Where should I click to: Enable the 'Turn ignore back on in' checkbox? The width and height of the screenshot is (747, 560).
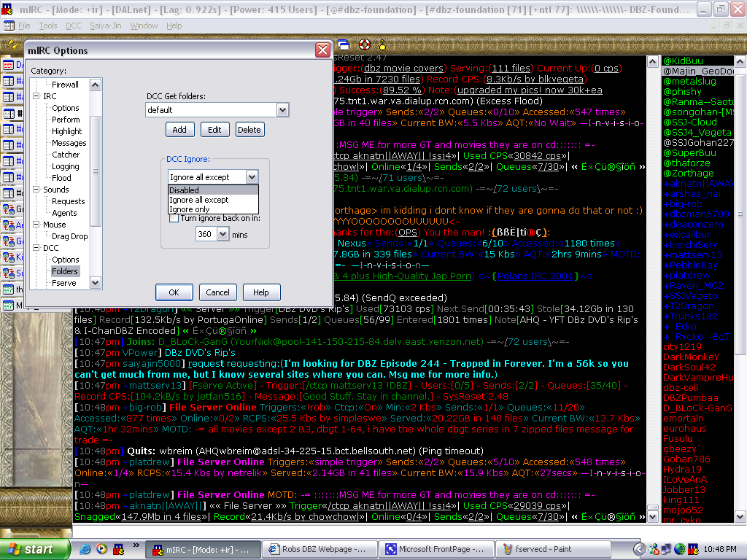click(174, 218)
